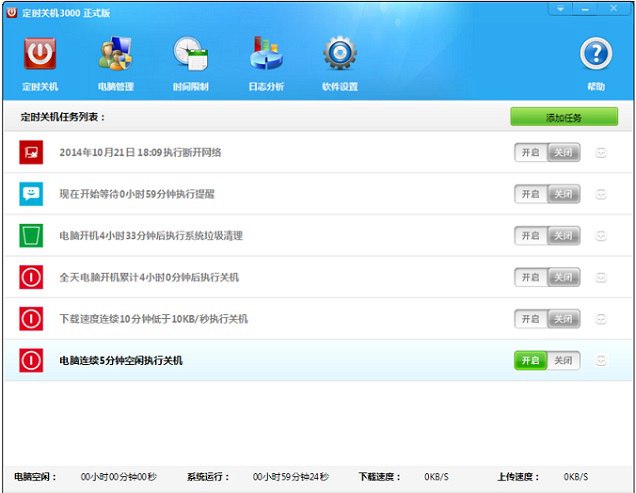Disable the 电脑连续5分钟空闲 task with 关闭

[563, 360]
